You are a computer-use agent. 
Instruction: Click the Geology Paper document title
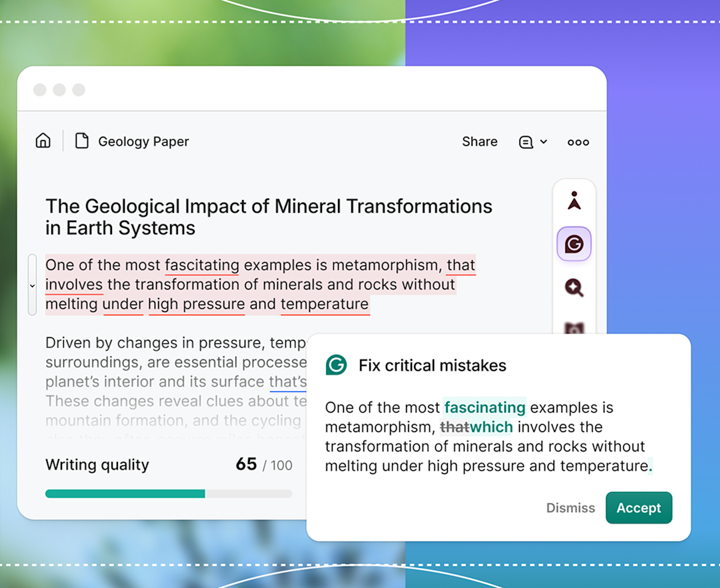click(143, 141)
